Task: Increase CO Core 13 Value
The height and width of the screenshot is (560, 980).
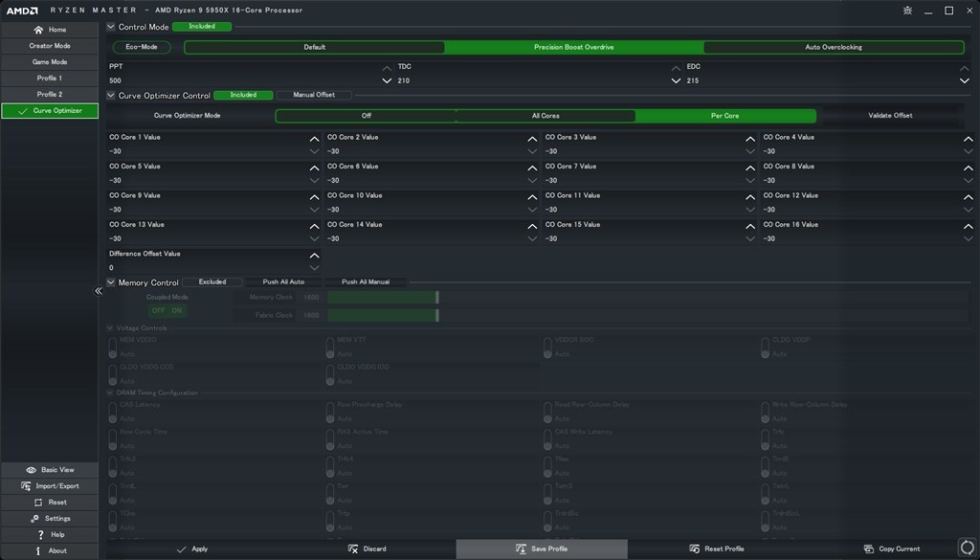Action: click(314, 226)
